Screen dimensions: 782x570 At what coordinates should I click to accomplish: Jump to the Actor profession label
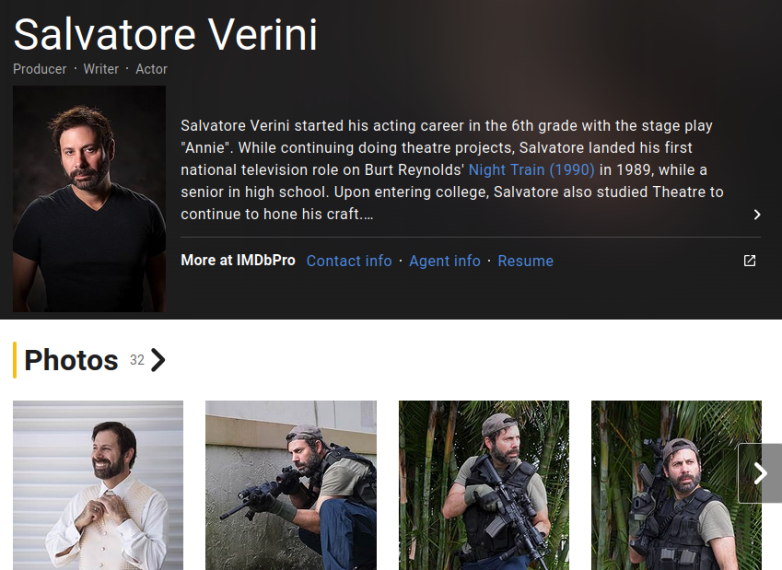point(152,69)
